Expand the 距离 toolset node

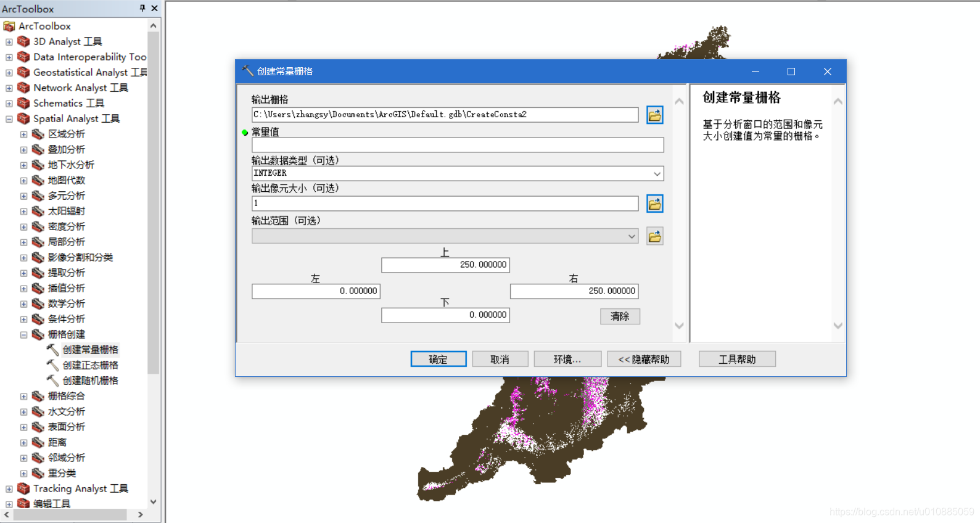[x=23, y=443]
